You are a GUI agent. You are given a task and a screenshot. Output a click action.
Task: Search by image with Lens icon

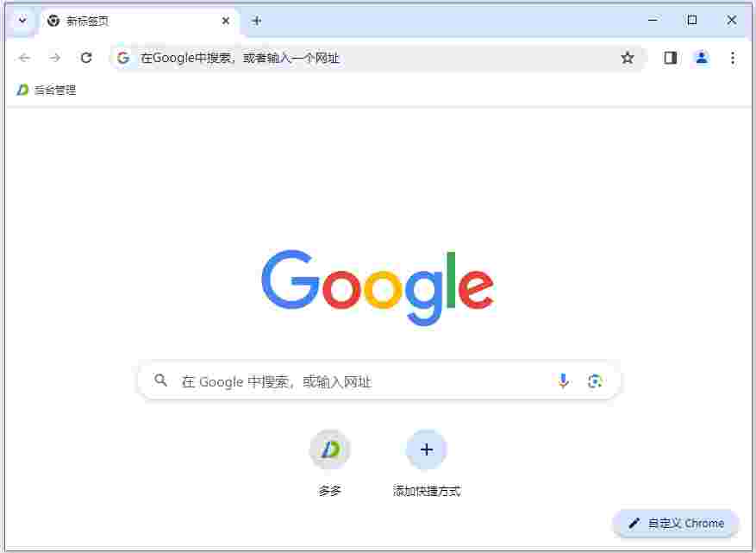595,381
